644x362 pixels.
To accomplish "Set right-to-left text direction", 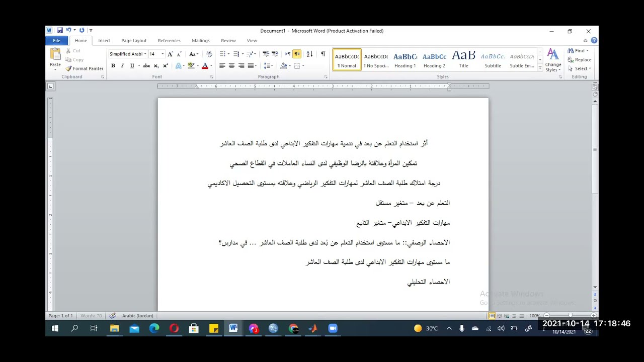I will click(x=297, y=54).
